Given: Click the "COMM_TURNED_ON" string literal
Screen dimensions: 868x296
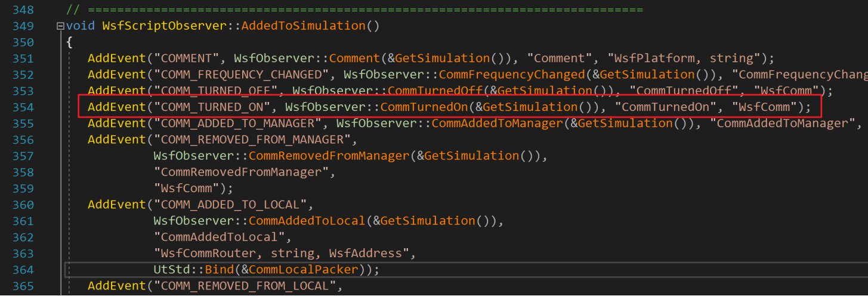Looking at the screenshot, I should coord(213,107).
